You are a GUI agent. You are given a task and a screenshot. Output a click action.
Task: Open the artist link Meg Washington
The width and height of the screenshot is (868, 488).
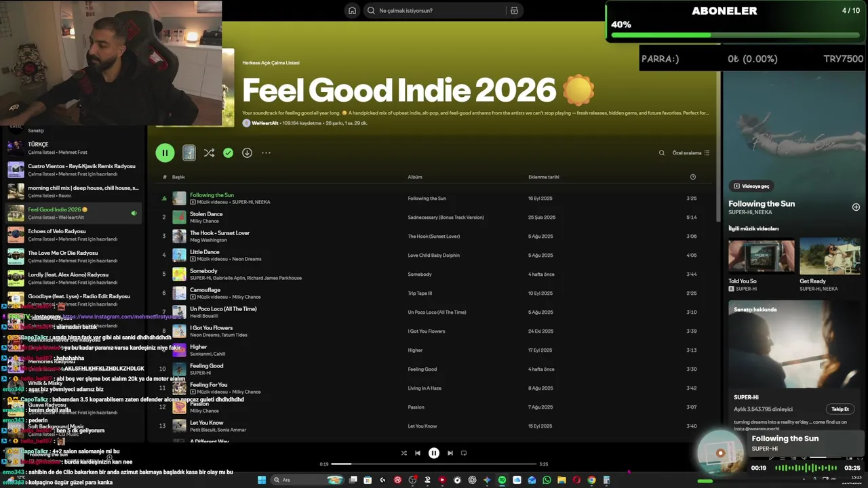click(x=207, y=240)
